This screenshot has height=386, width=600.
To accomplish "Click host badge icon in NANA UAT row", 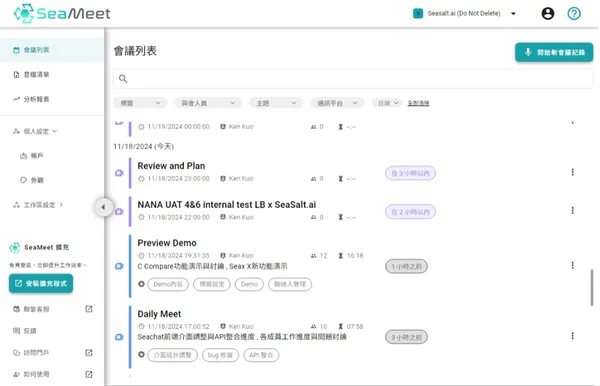I will (223, 217).
